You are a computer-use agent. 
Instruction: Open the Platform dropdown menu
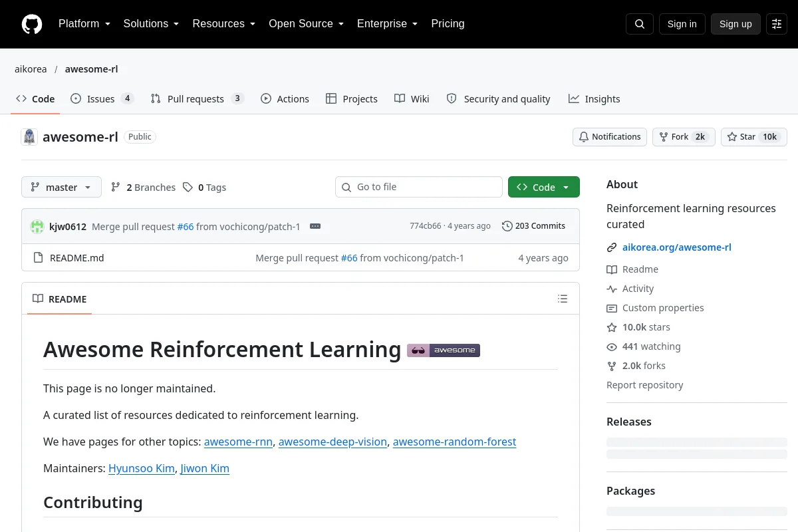coord(84,24)
